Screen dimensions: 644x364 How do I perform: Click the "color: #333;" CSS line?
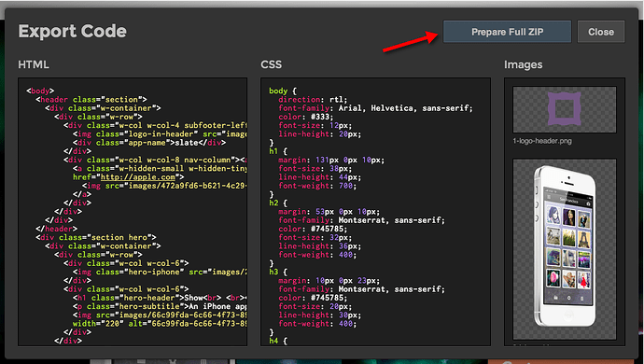[x=305, y=117]
